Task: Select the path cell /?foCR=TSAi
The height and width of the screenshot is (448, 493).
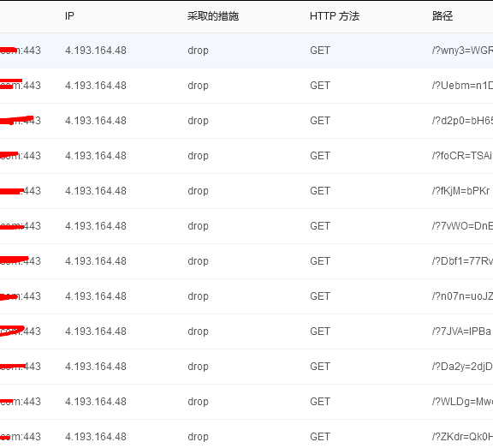Action: pos(462,156)
